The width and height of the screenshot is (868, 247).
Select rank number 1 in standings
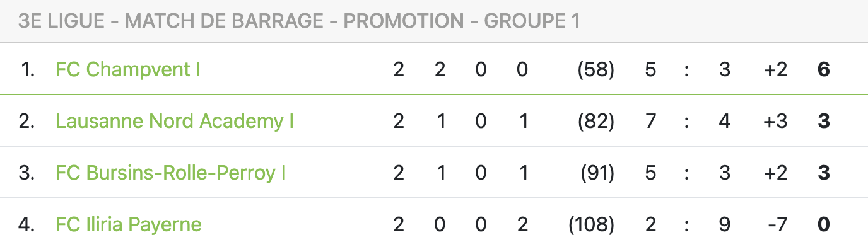[28, 69]
